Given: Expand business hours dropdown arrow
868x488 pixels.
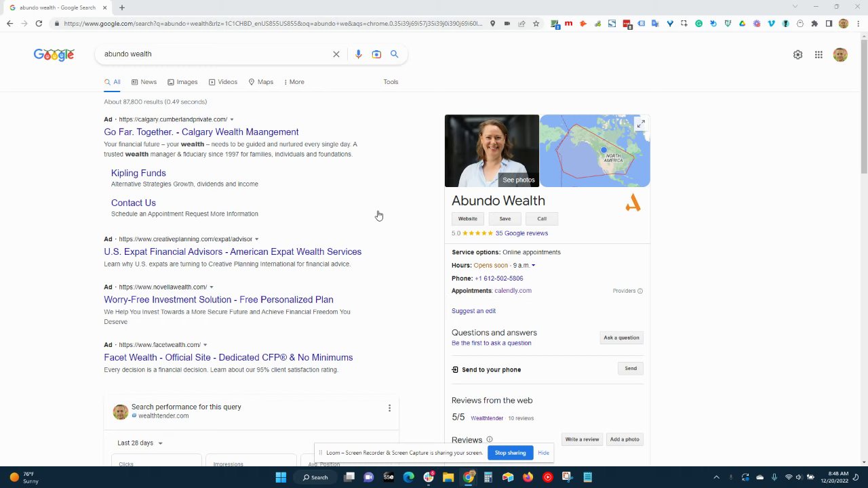Looking at the screenshot, I should [x=533, y=266].
